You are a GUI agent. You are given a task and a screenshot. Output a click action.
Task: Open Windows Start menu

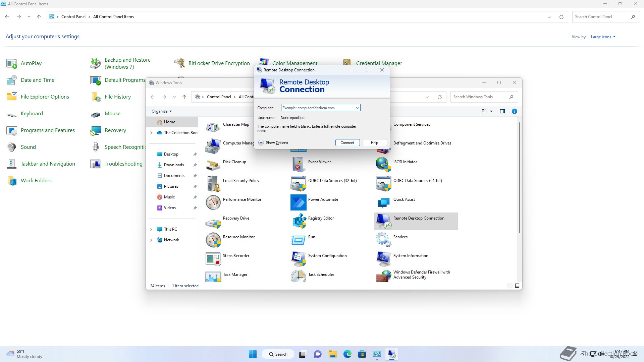tap(253, 354)
